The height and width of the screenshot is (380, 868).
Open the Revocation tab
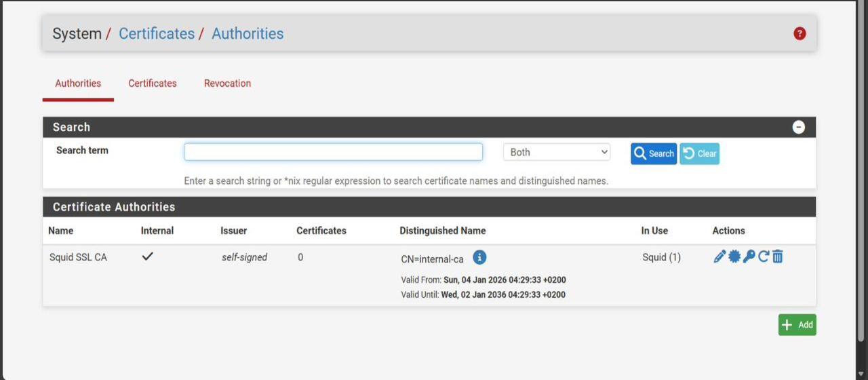pyautogui.click(x=227, y=83)
